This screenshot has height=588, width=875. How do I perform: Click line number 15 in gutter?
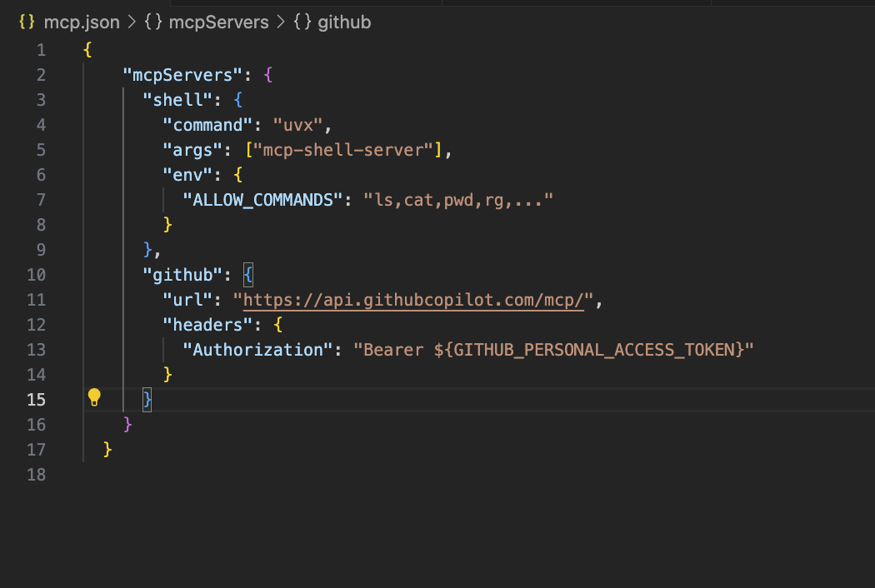coord(37,400)
